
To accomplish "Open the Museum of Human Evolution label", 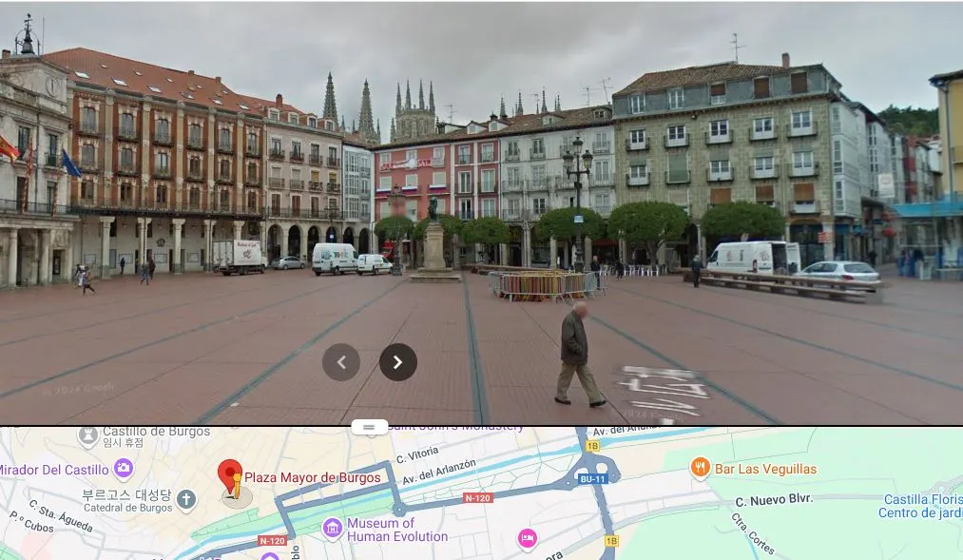I will tap(397, 530).
